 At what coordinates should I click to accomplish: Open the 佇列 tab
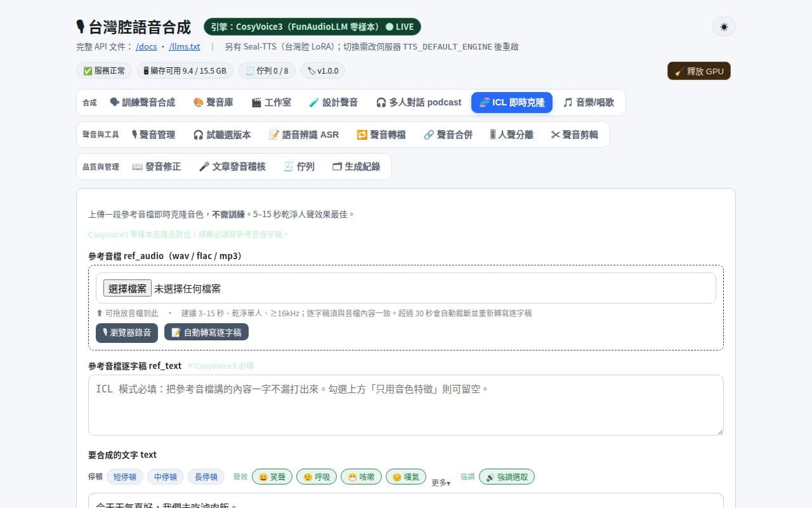tap(299, 166)
